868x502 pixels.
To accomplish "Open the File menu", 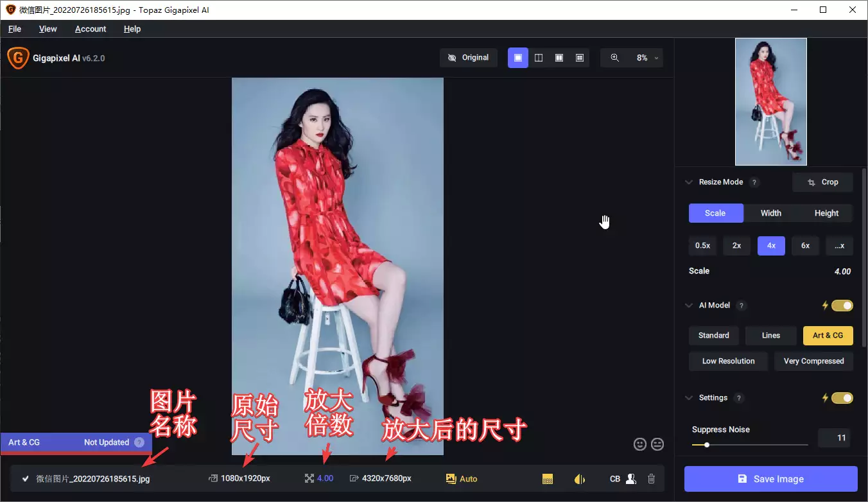I will click(15, 29).
